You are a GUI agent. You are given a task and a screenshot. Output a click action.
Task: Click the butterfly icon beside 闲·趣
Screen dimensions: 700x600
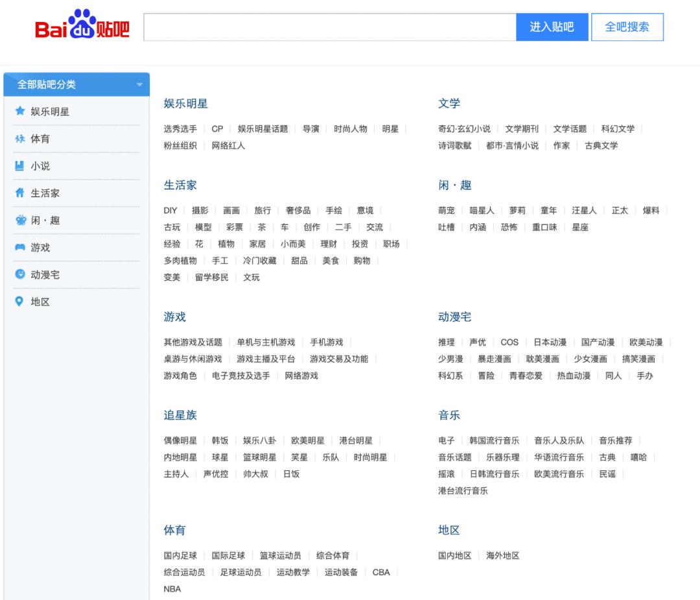21,220
